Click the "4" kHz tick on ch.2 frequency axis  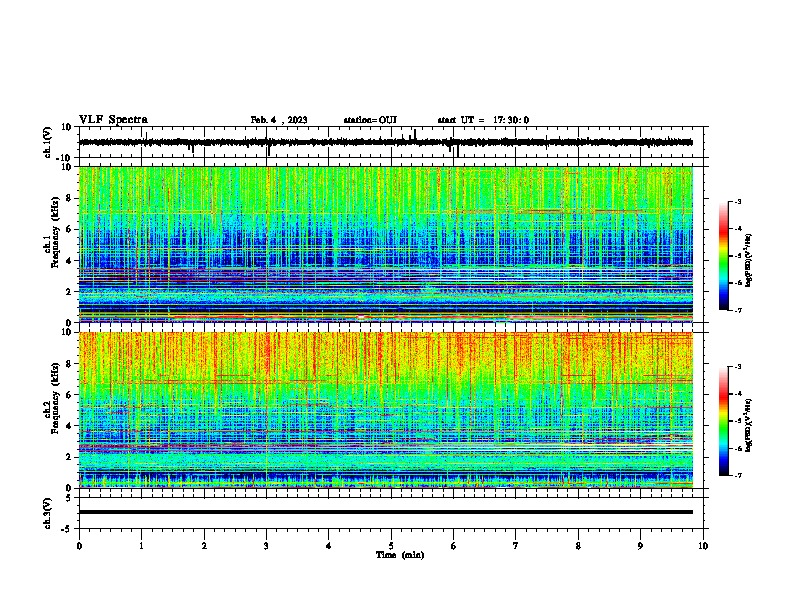click(69, 426)
